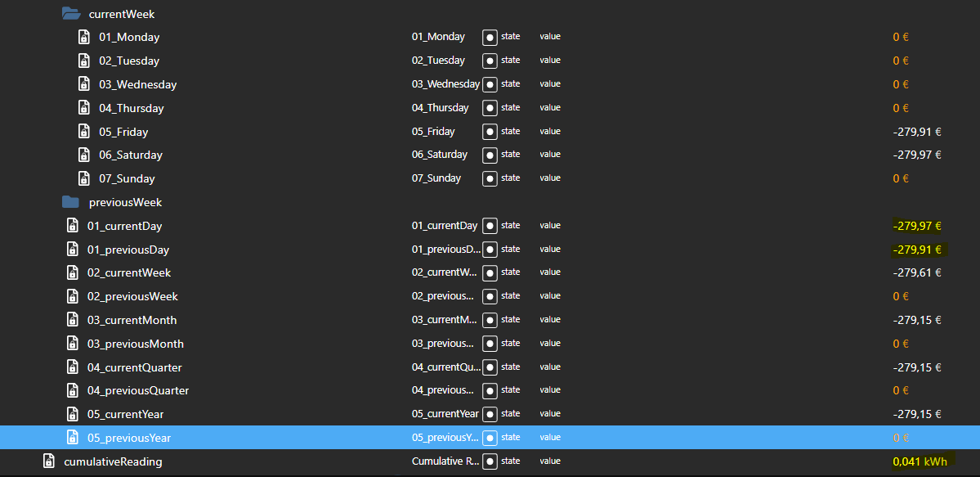
Task: Collapse the currentWeek folder
Action: pos(71,14)
